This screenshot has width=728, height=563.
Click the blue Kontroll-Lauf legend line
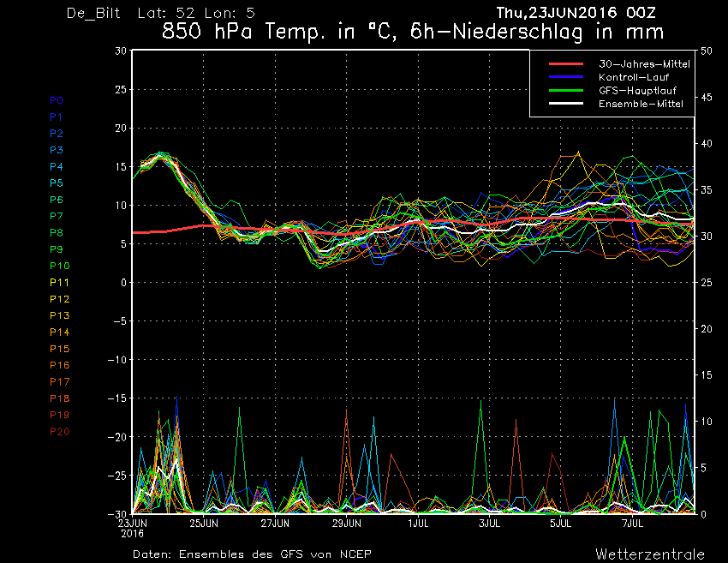566,77
